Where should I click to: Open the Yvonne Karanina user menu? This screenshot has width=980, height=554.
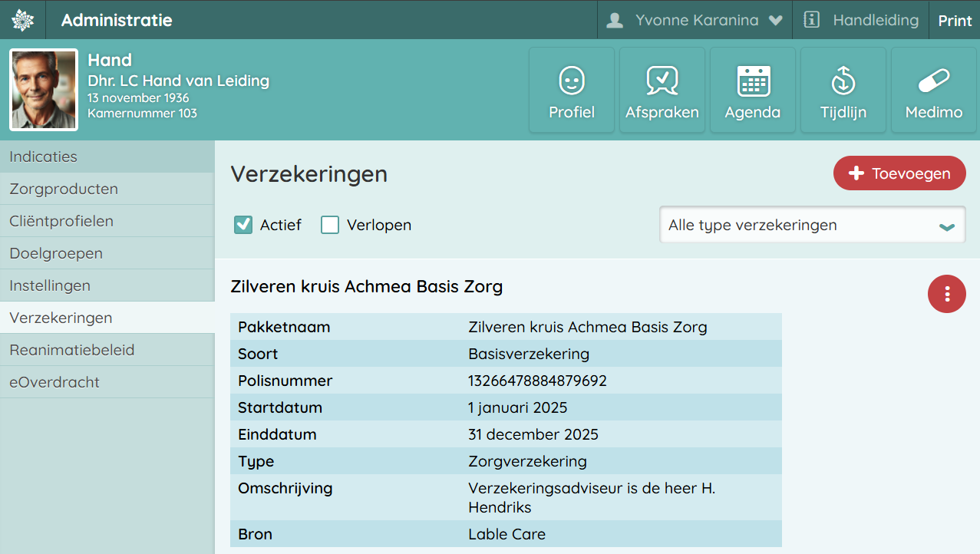(695, 20)
